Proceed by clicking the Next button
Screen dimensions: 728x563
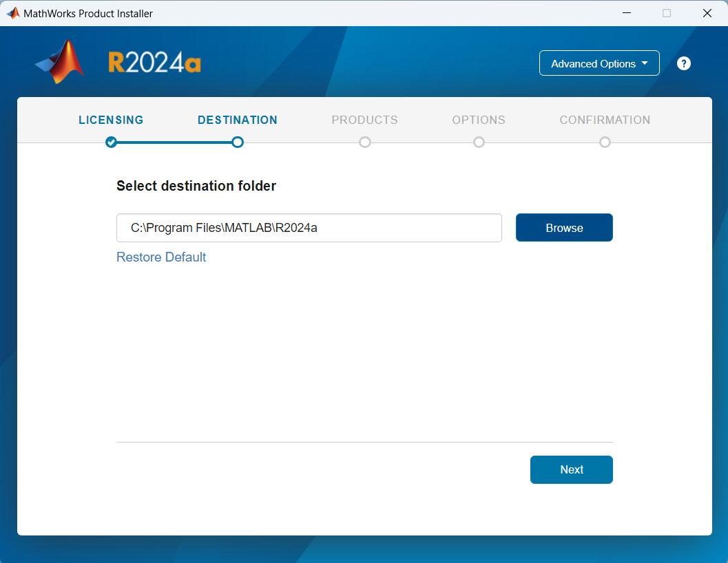pyautogui.click(x=571, y=469)
